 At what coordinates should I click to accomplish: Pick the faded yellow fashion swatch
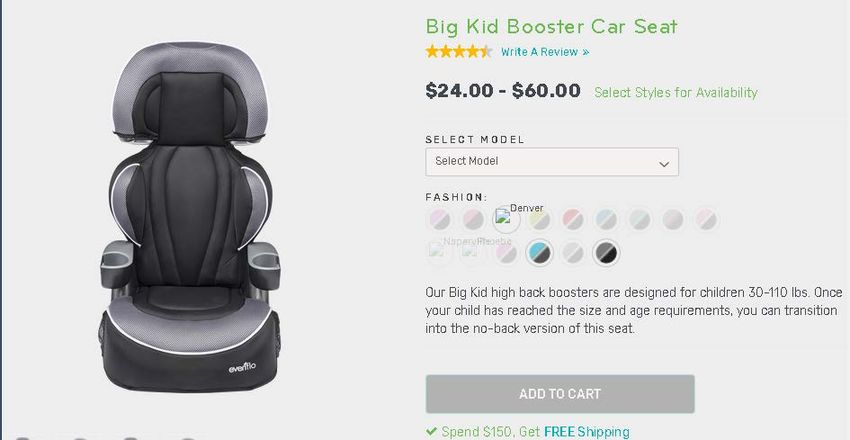539,219
